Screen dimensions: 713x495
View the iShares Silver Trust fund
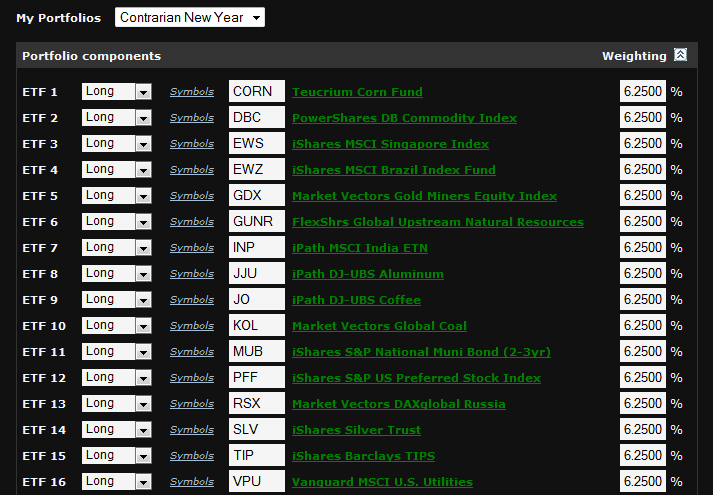[x=356, y=430]
